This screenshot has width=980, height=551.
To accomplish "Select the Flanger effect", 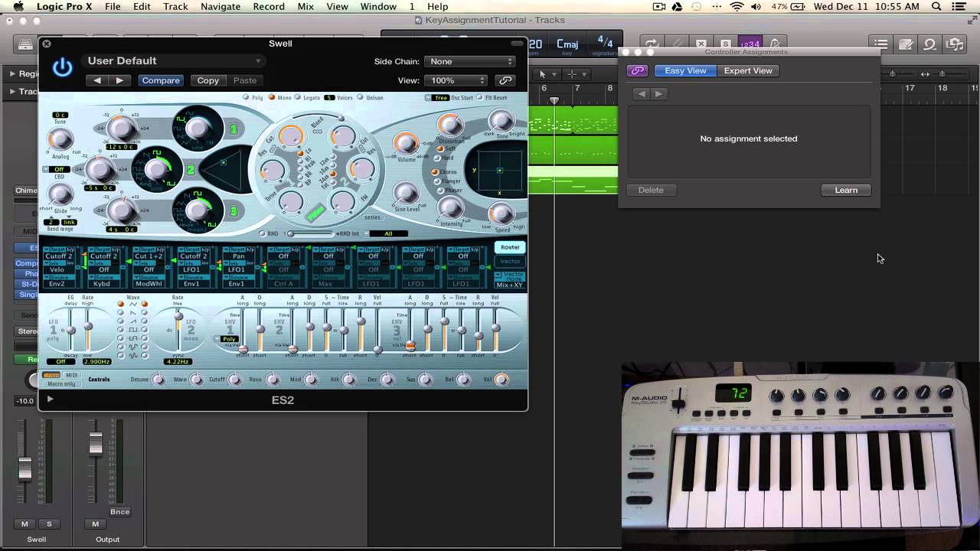I will tap(447, 181).
